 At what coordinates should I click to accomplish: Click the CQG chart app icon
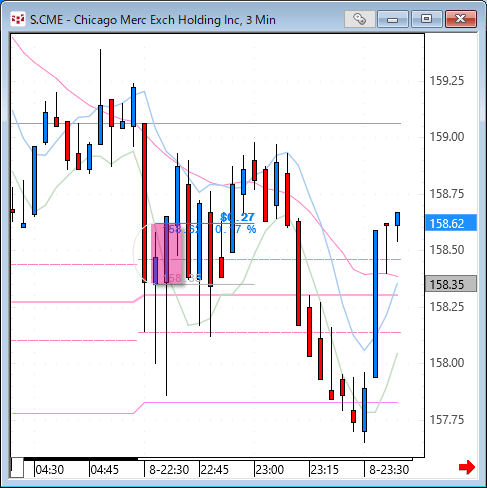coord(18,19)
